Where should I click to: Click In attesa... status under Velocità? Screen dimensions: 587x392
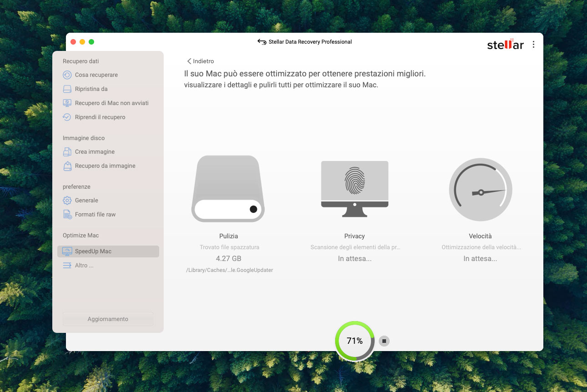tap(480, 259)
